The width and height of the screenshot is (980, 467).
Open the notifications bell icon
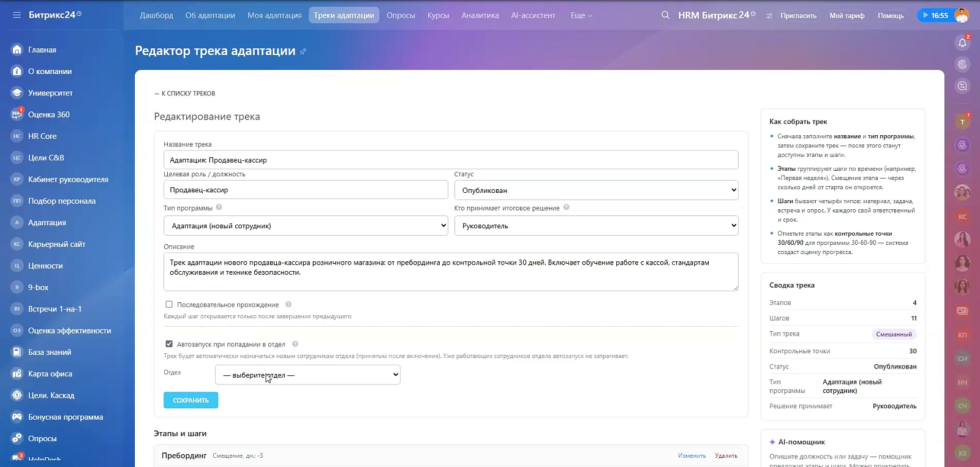tap(962, 43)
